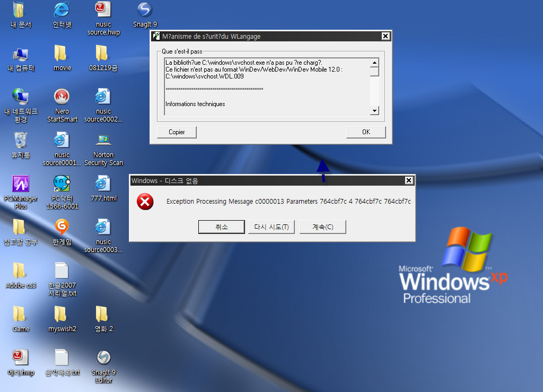
Task: Click the 계속(C) continue button
Action: pyautogui.click(x=323, y=227)
